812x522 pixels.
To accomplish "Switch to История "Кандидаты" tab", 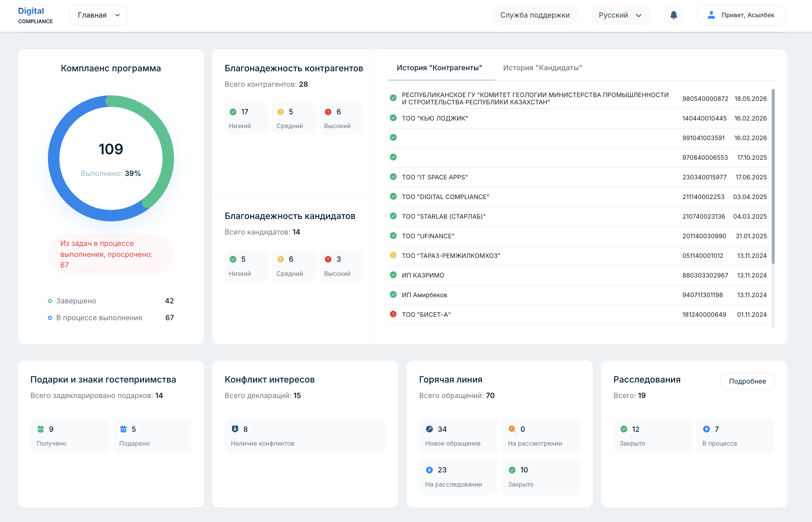I will click(542, 68).
